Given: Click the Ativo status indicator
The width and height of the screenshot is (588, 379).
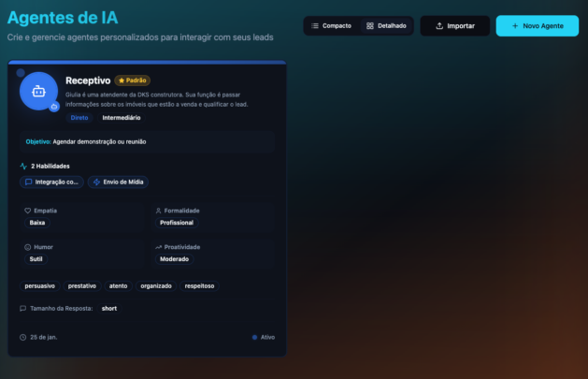Looking at the screenshot, I should [x=263, y=337].
